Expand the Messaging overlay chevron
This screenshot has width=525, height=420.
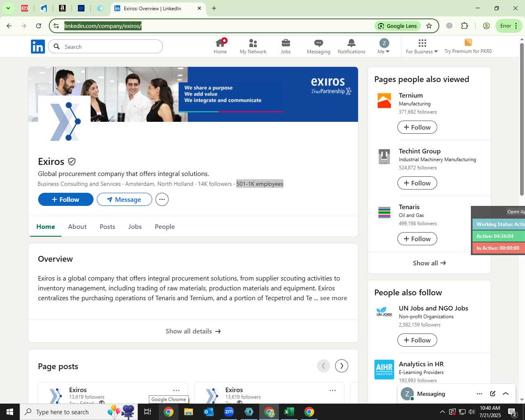pos(506,394)
